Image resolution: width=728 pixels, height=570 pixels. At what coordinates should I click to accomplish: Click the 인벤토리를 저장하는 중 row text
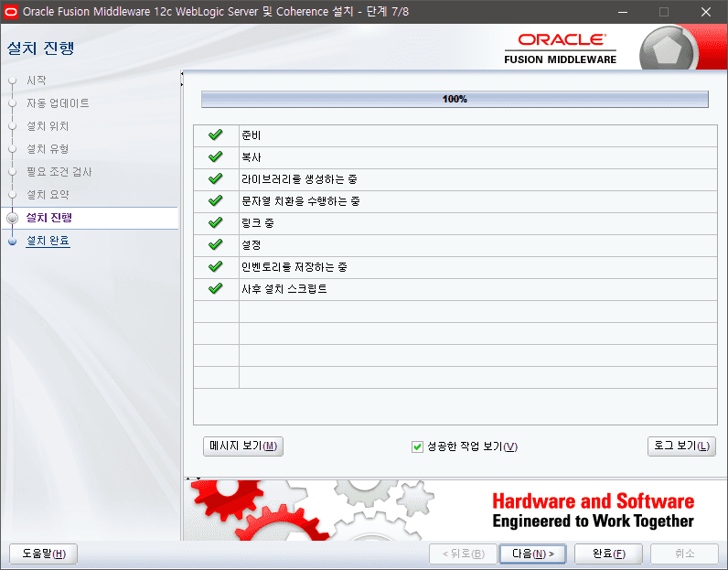[x=294, y=266]
